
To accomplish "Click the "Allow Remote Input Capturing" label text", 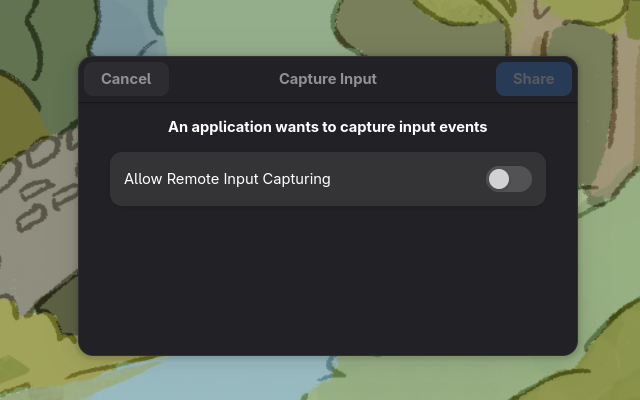I will [x=227, y=179].
